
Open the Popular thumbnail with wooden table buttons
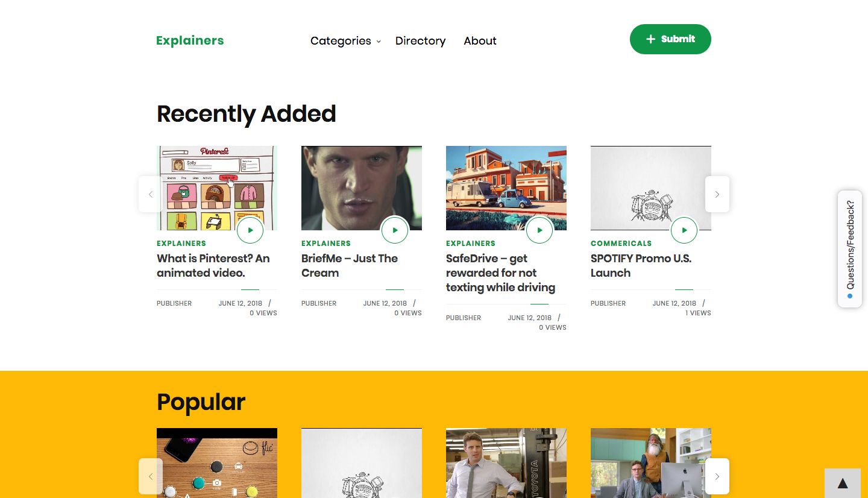pos(217,463)
